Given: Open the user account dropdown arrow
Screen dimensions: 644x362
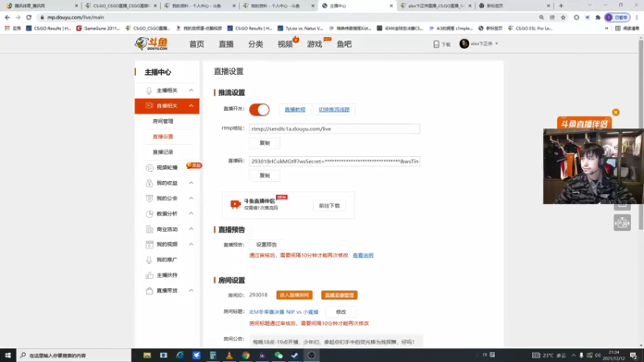Looking at the screenshot, I should tap(497, 43).
